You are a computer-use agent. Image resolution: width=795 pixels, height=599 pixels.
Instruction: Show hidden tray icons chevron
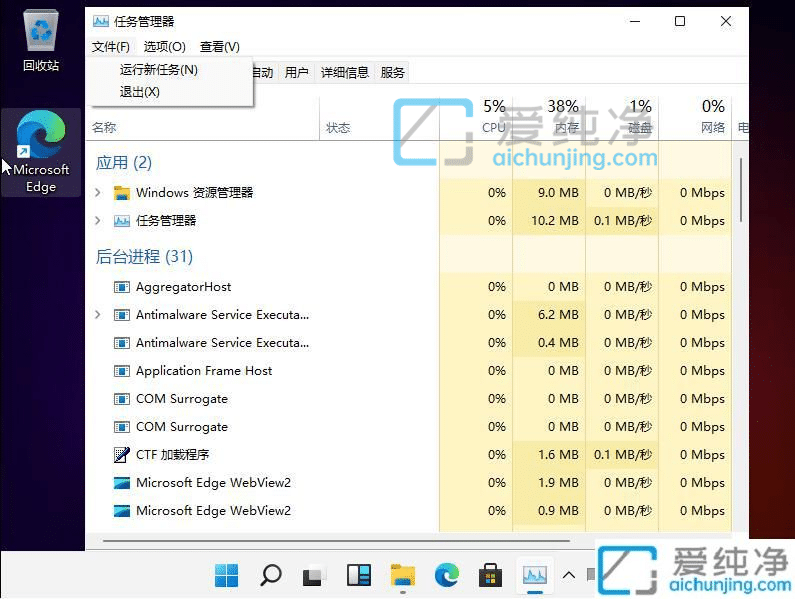click(x=569, y=575)
